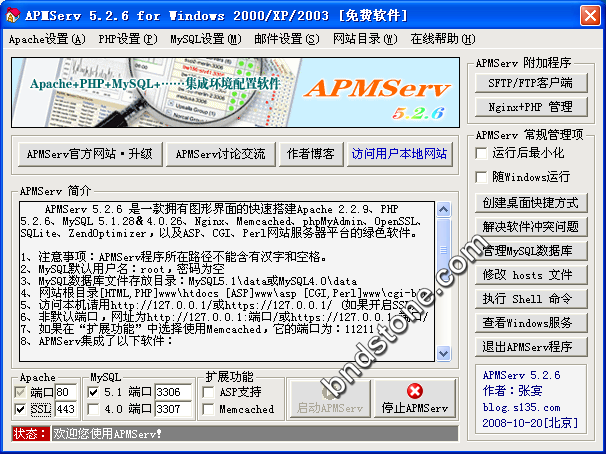Click 创建桌面快捷方式 button
The width and height of the screenshot is (606, 454).
[x=531, y=203]
